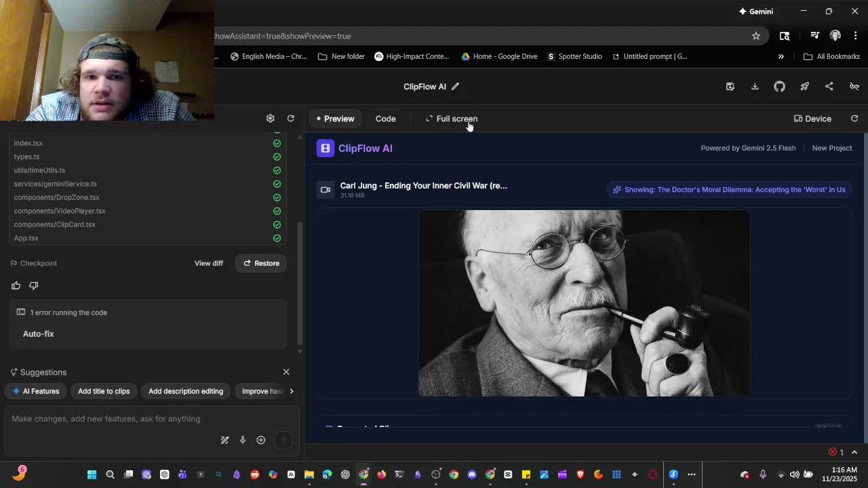The image size is (868, 488).
Task: Click the refresh icon beside the gear
Action: (290, 118)
